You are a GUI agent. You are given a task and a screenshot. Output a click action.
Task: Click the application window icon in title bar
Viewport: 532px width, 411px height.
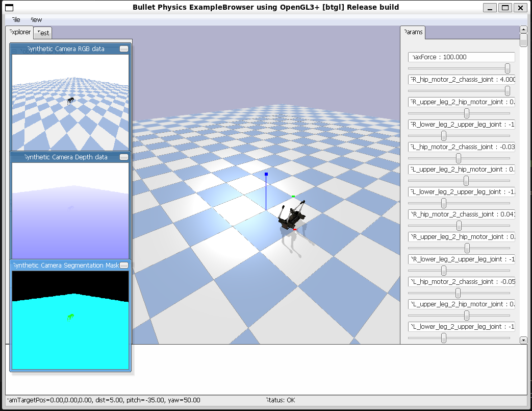point(9,8)
